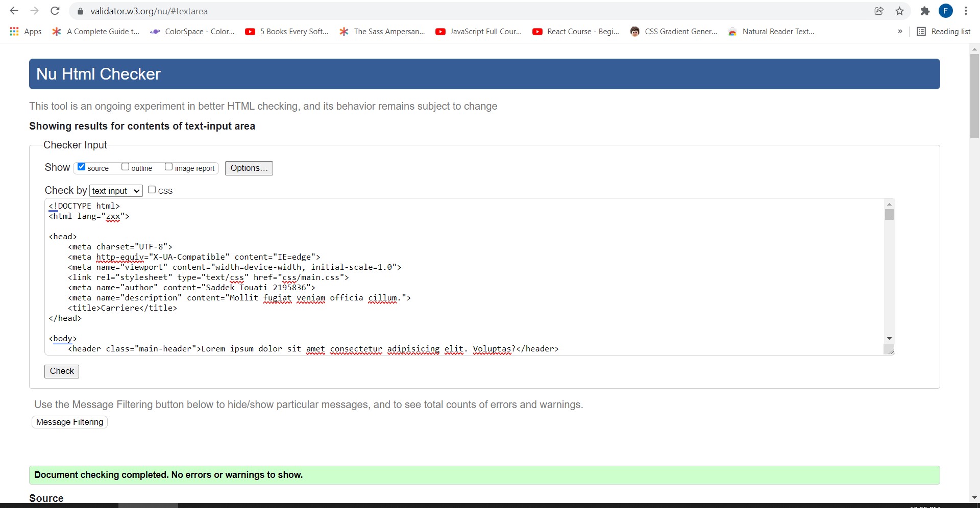Expand hidden bookmarks with double chevron
This screenshot has width=980, height=508.
[x=900, y=32]
